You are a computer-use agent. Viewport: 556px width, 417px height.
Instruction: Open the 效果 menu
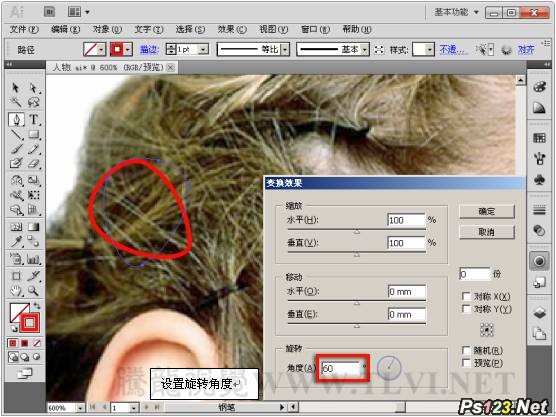tap(232, 29)
